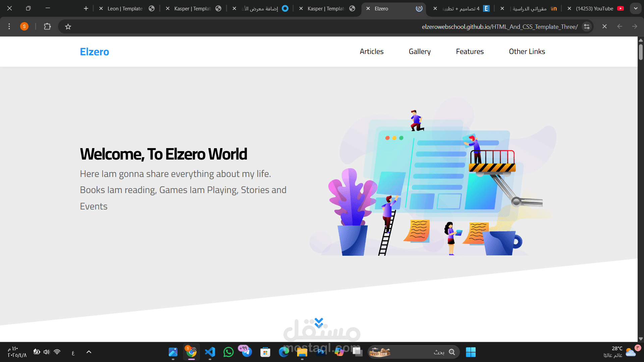This screenshot has height=362, width=644.
Task: Click the double-chevron scroll down icon on page
Action: tap(319, 323)
